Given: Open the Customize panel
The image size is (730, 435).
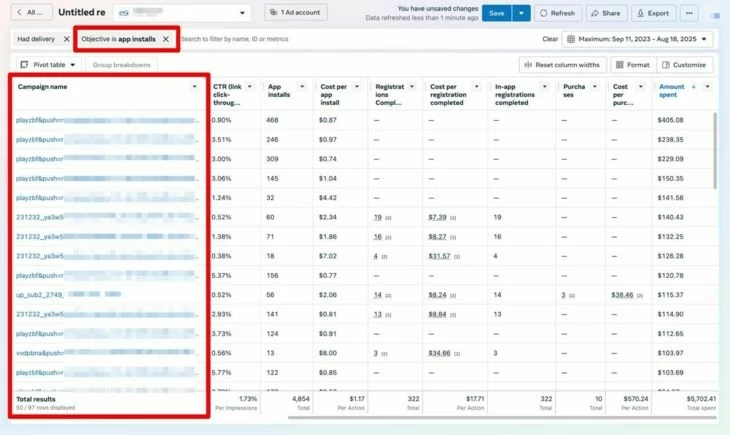Looking at the screenshot, I should coord(684,65).
